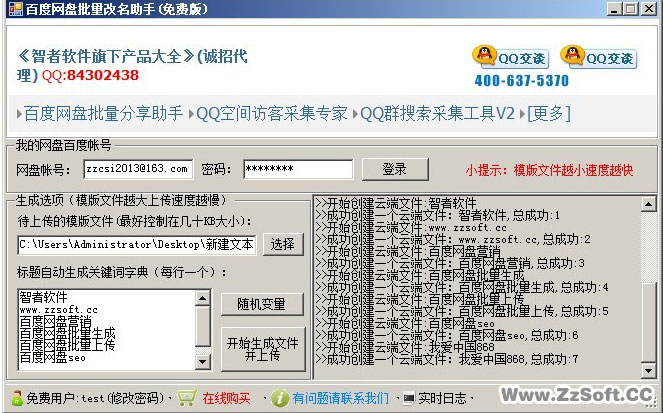663x413 pixels.
Task: Select keyword line 百度网盘营销
Action: pyautogui.click(x=55, y=322)
